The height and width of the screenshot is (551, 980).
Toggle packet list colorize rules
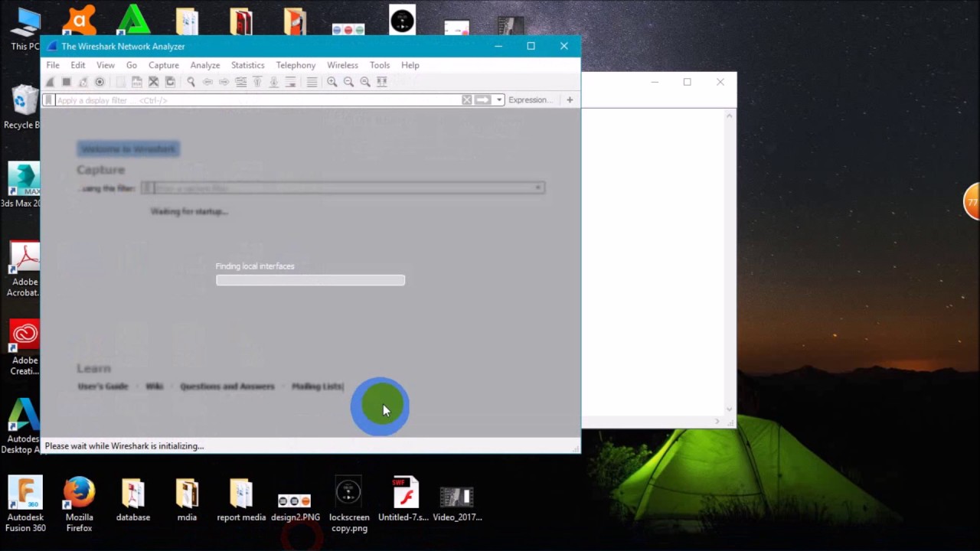pyautogui.click(x=312, y=82)
